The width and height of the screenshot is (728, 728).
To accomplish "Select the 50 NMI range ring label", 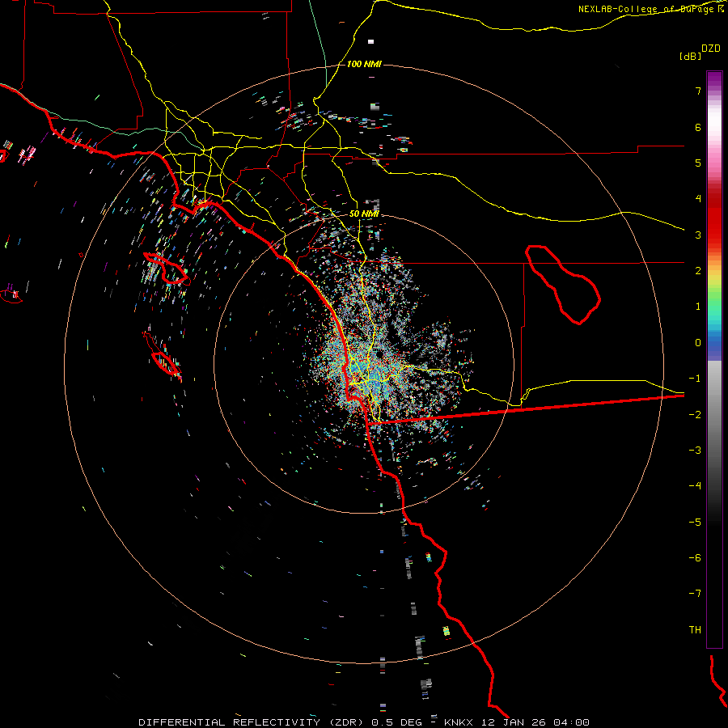I will pos(364,214).
